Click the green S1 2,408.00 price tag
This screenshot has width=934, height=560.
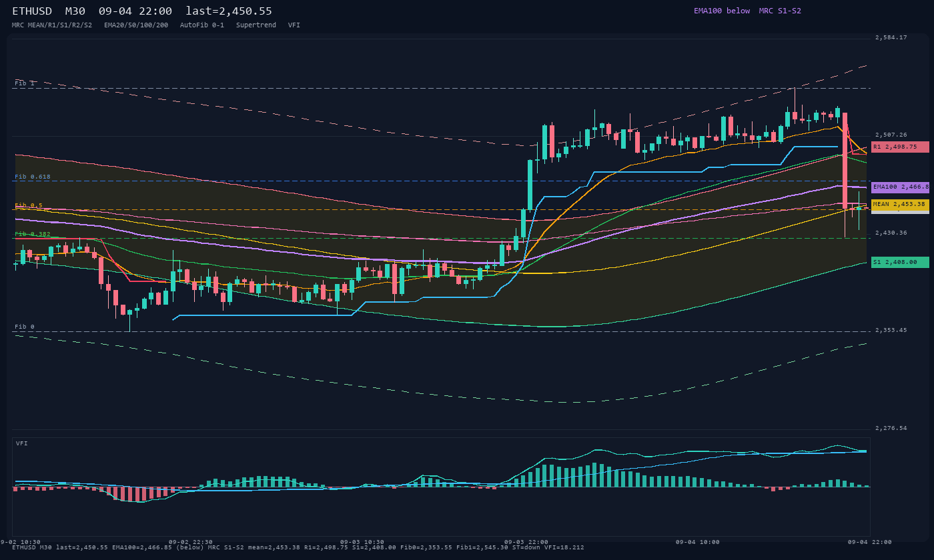[900, 263]
